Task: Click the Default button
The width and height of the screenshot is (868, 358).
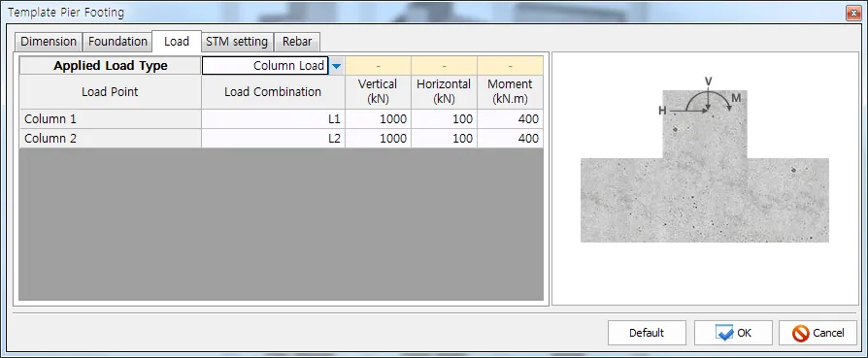Action: 647,333
